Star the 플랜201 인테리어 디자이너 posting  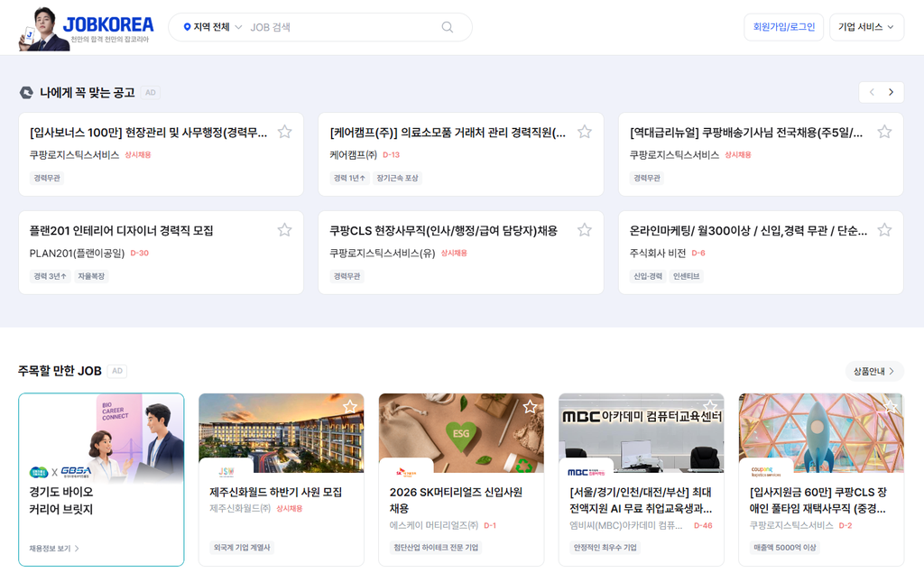click(x=284, y=230)
